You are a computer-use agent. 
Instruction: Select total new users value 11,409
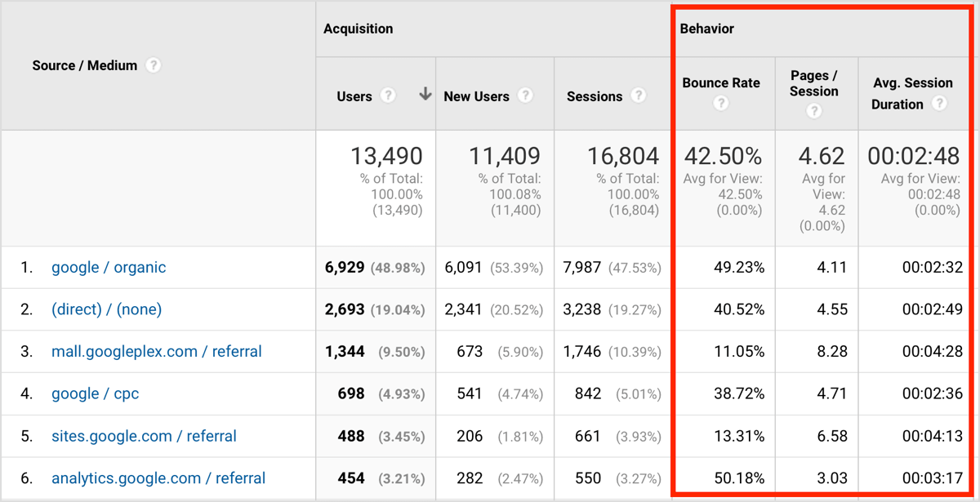pos(505,155)
